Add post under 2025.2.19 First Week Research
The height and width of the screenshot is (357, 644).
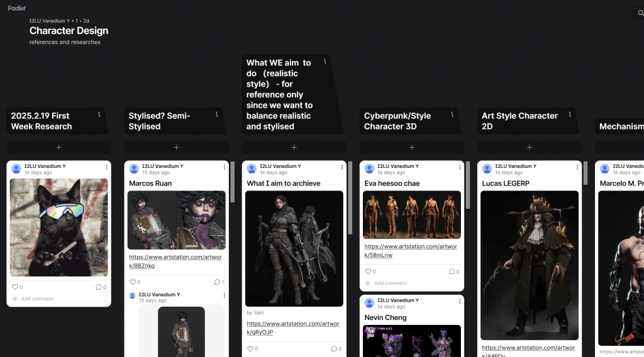58,148
